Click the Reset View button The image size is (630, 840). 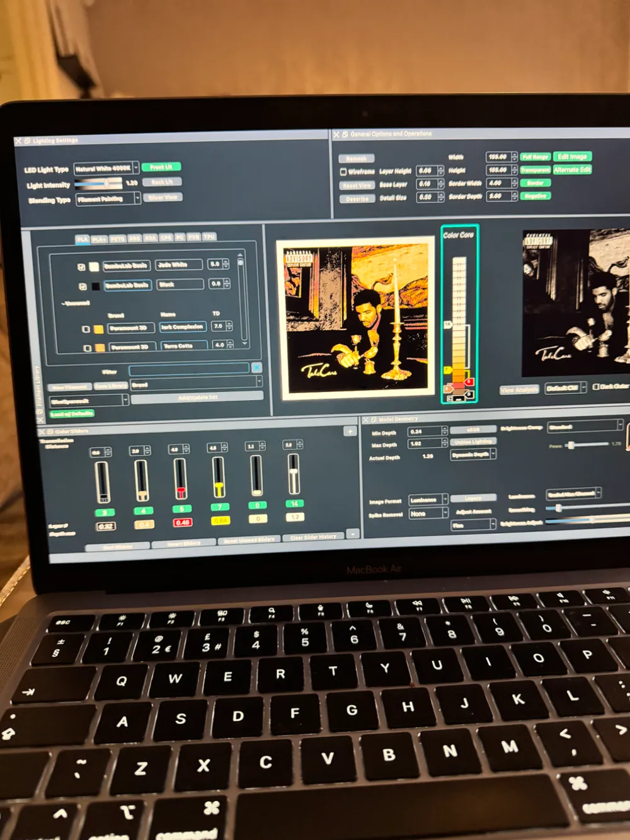click(357, 185)
